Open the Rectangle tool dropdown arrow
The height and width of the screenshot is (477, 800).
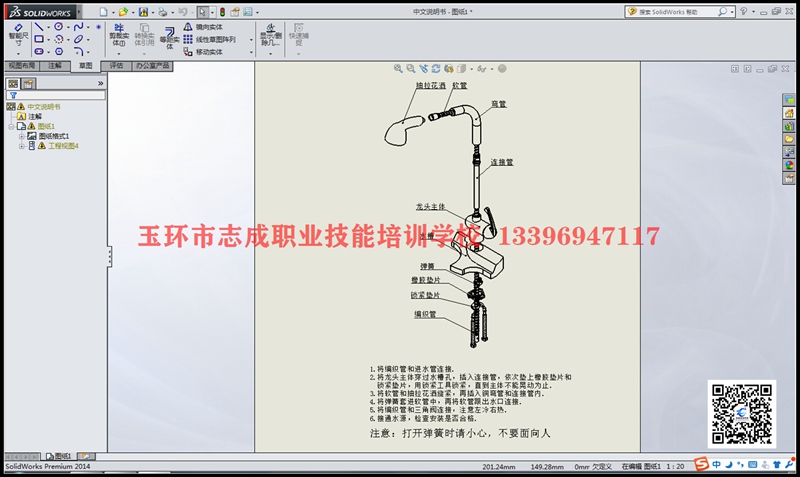pyautogui.click(x=48, y=39)
